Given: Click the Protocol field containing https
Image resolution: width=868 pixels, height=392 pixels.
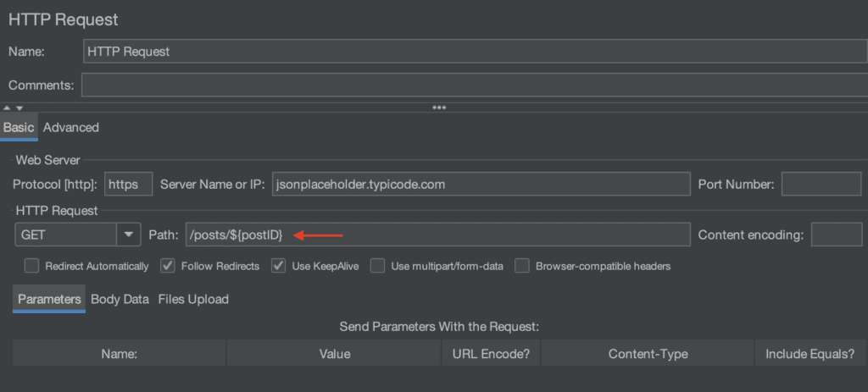Looking at the screenshot, I should click(x=129, y=184).
